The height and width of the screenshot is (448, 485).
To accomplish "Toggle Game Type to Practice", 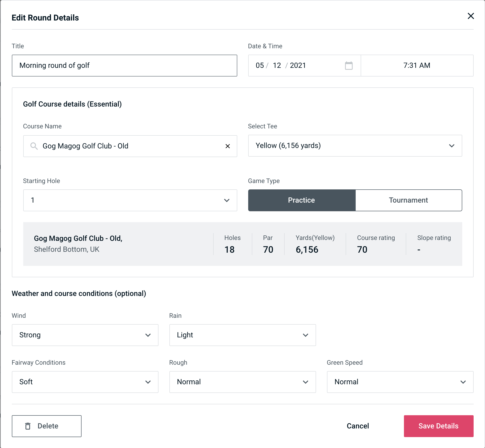I will click(x=301, y=200).
